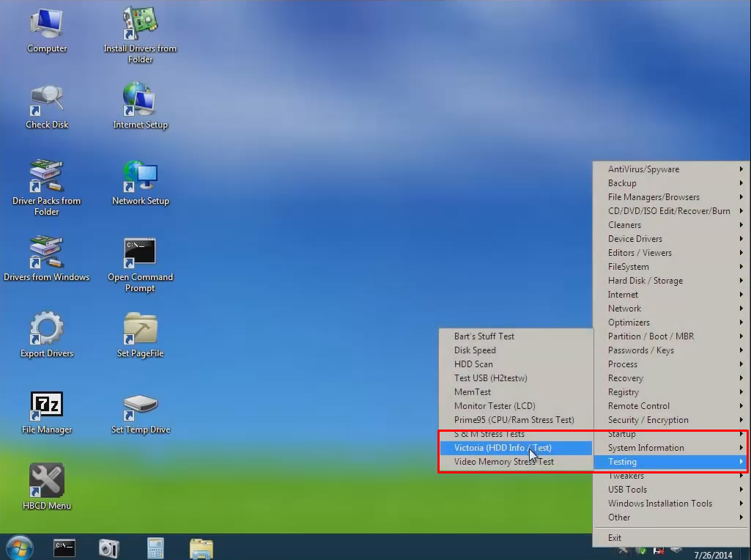Select Drivers from Windows desktop icon
The image size is (751, 560).
(x=46, y=258)
